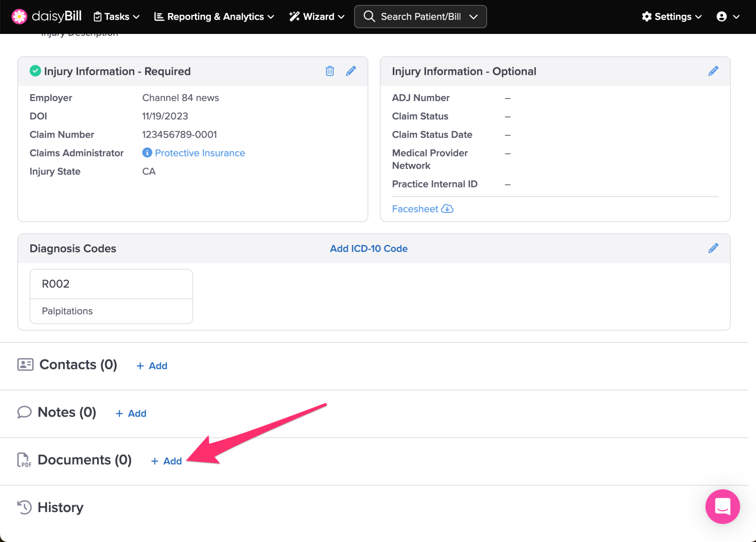Open the pink chat support bubble
Screen dimensions: 756x542
point(722,506)
